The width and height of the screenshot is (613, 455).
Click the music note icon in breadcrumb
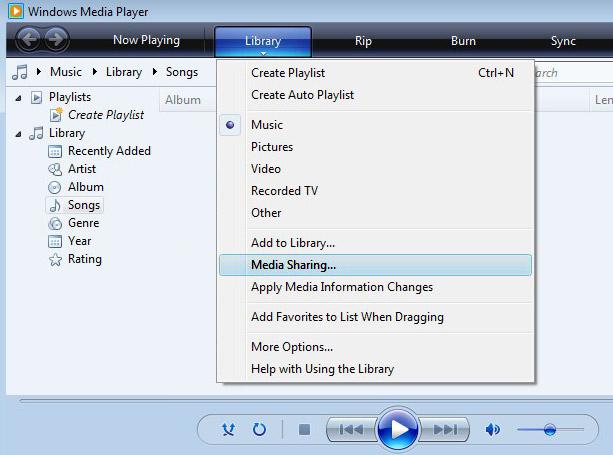pos(20,72)
